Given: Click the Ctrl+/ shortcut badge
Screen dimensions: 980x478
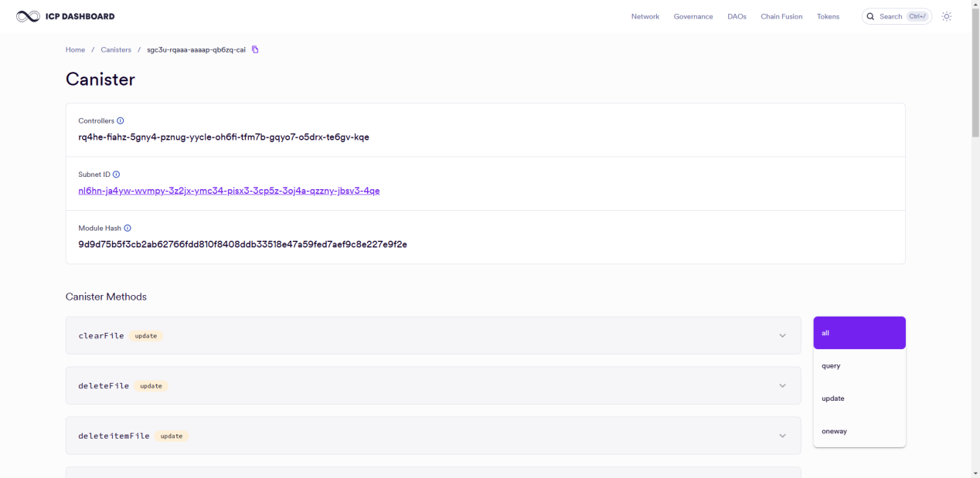Looking at the screenshot, I should pyautogui.click(x=917, y=16).
